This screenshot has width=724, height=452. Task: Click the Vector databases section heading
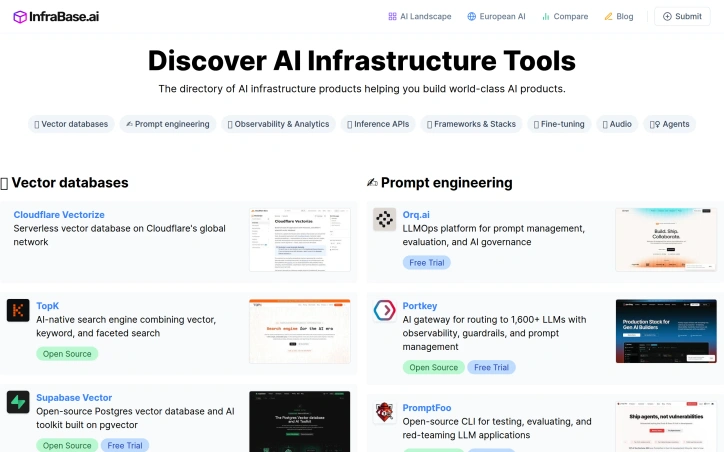[x=70, y=183]
